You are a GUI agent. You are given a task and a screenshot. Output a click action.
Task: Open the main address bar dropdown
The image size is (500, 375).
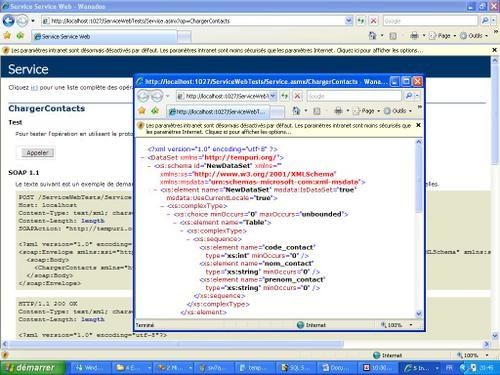pyautogui.click(x=349, y=21)
